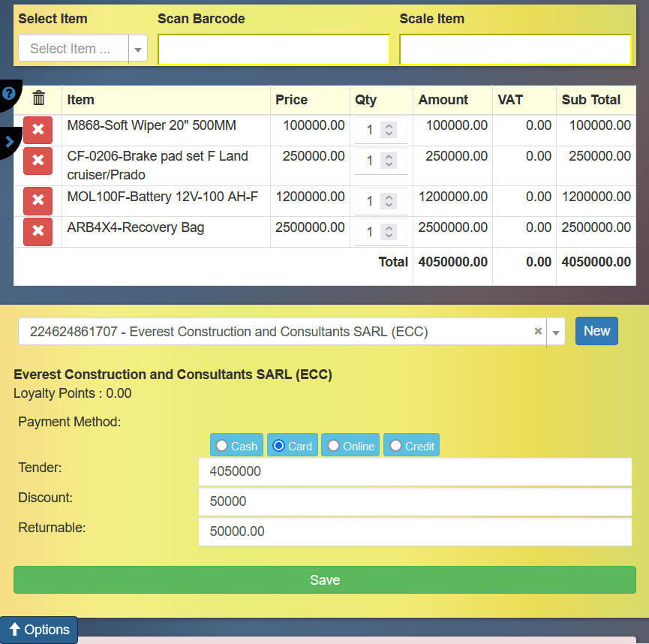
Task: Open the Select Item dropdown
Action: pyautogui.click(x=138, y=49)
